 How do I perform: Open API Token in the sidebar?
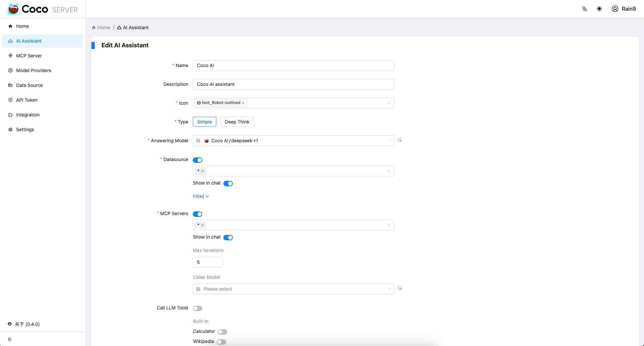(x=43, y=100)
